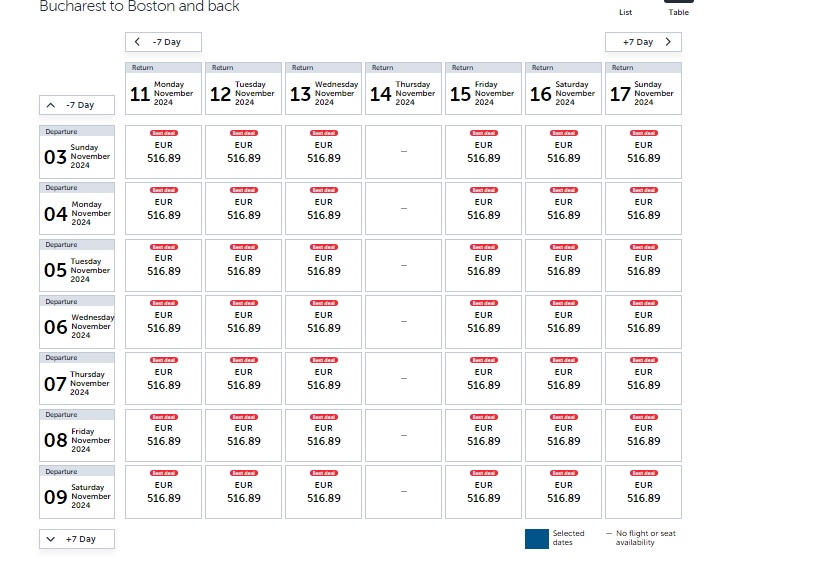Screen dimensions: 819x565
Task: Choose fare for 08 Nov departure, 17 Nov return
Action: coord(643,436)
